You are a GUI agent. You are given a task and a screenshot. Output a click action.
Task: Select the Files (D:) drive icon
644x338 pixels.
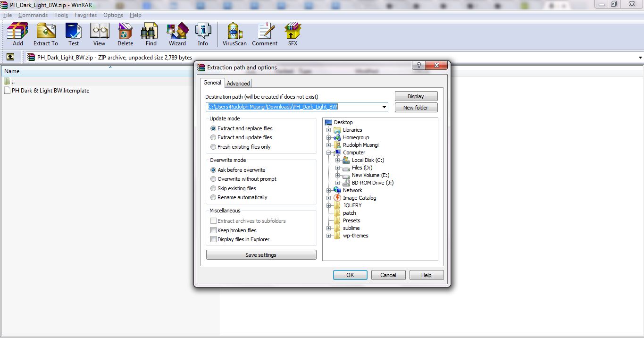pyautogui.click(x=346, y=168)
